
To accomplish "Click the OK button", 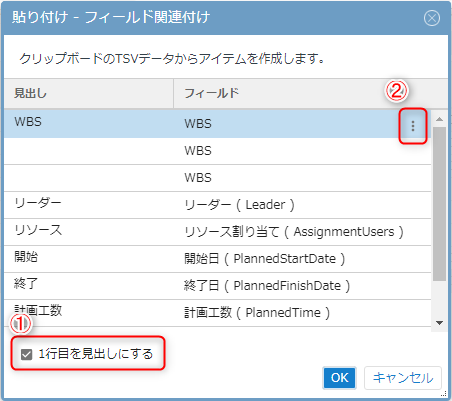I will 339,378.
